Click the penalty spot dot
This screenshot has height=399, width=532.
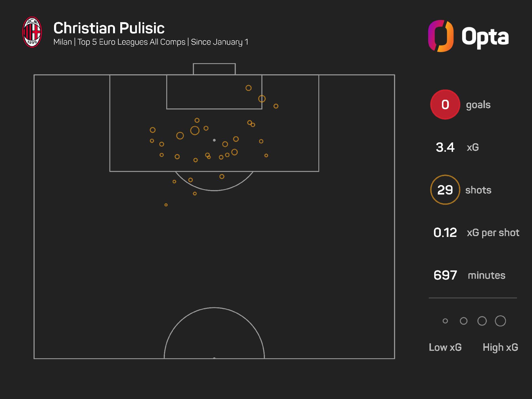pyautogui.click(x=214, y=140)
